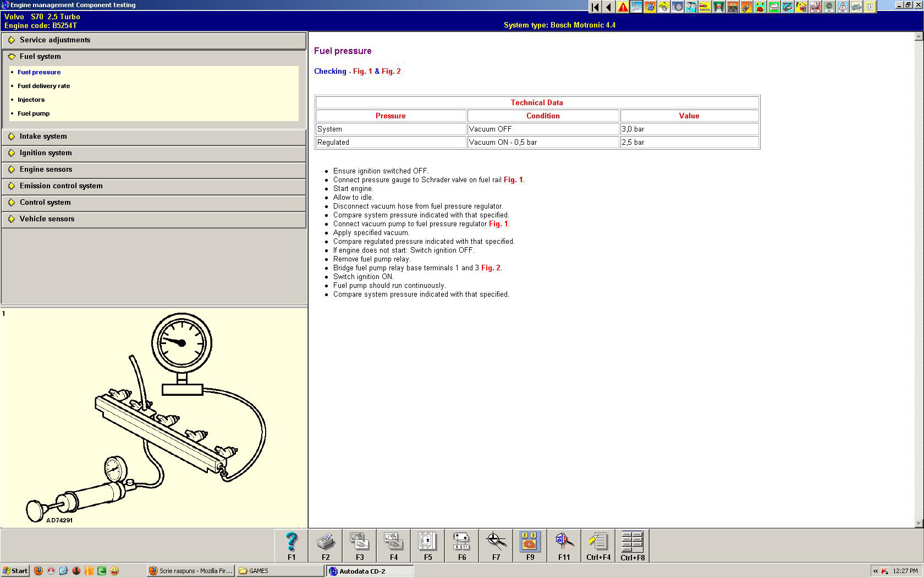Click the red warning triangle toolbar icon
924x578 pixels.
coord(623,7)
